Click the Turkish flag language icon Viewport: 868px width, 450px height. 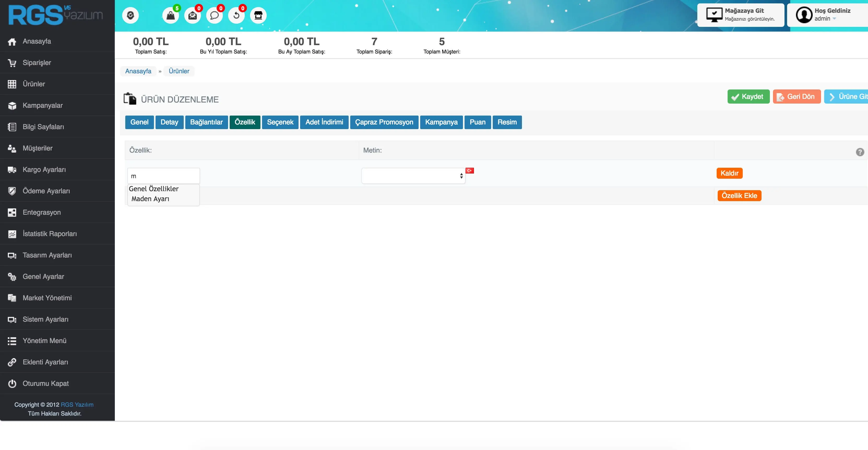coord(469,171)
